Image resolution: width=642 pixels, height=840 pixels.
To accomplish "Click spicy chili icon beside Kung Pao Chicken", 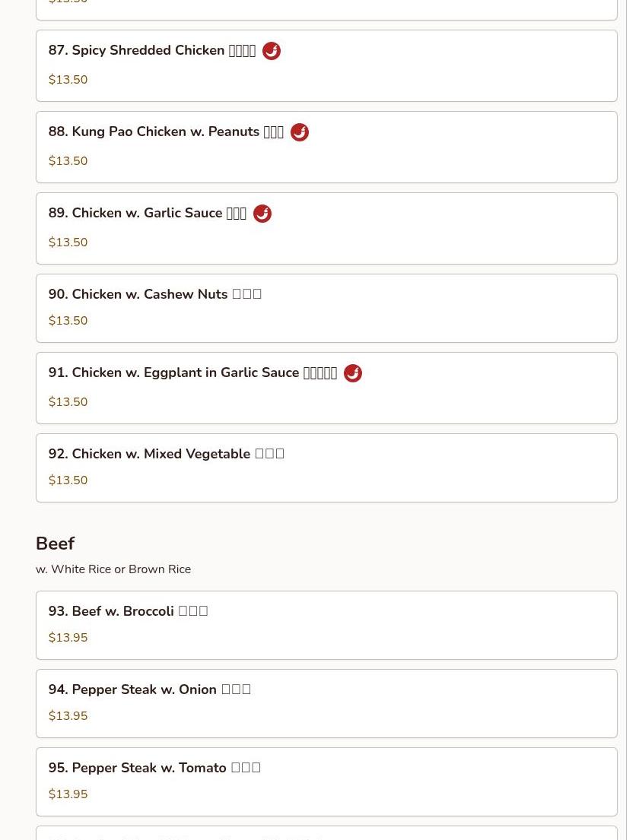I will coord(300,132).
